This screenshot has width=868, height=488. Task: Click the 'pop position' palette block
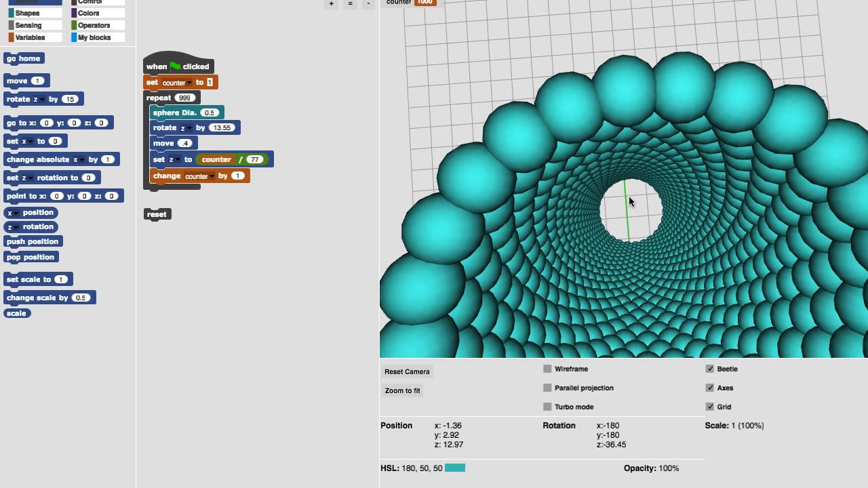tap(31, 258)
